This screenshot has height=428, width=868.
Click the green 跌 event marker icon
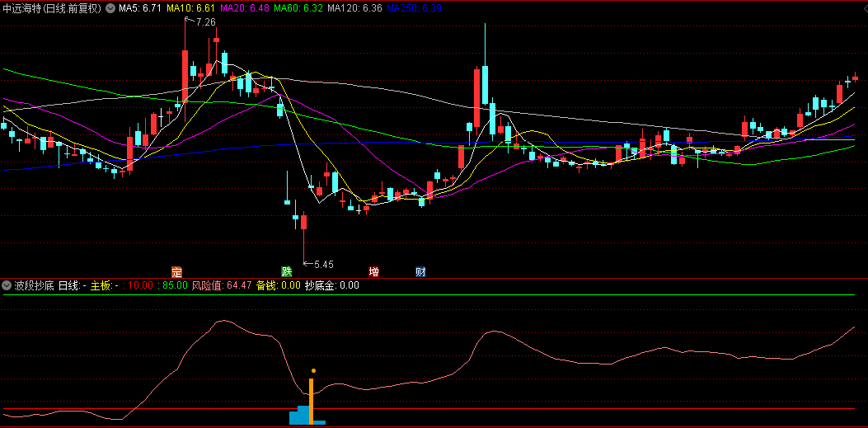[286, 272]
